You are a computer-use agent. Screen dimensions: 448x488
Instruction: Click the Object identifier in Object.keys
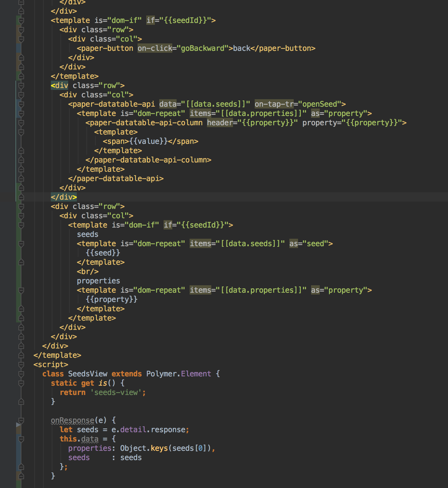click(x=133, y=448)
